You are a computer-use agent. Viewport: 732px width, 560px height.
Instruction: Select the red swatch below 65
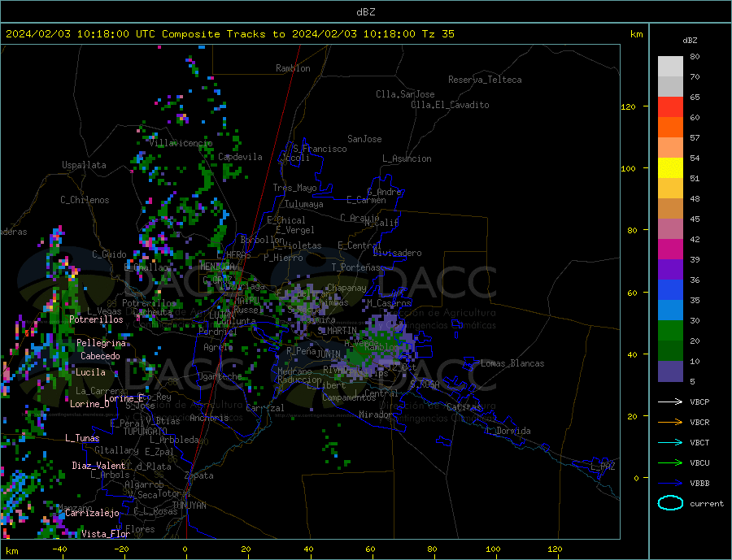670,106
